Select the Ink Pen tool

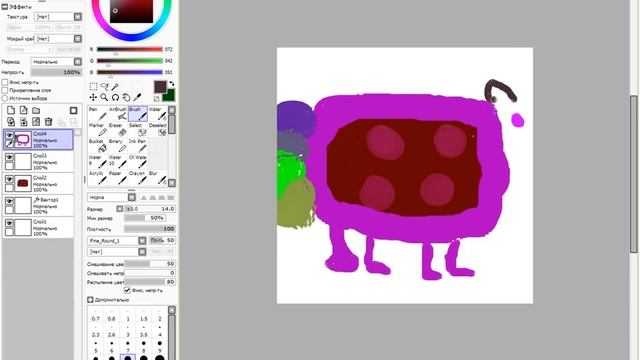(x=138, y=146)
